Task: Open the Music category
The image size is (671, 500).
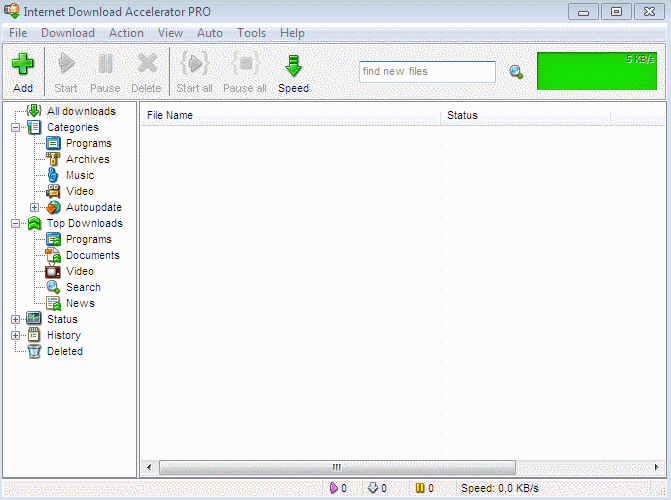Action: (x=80, y=175)
